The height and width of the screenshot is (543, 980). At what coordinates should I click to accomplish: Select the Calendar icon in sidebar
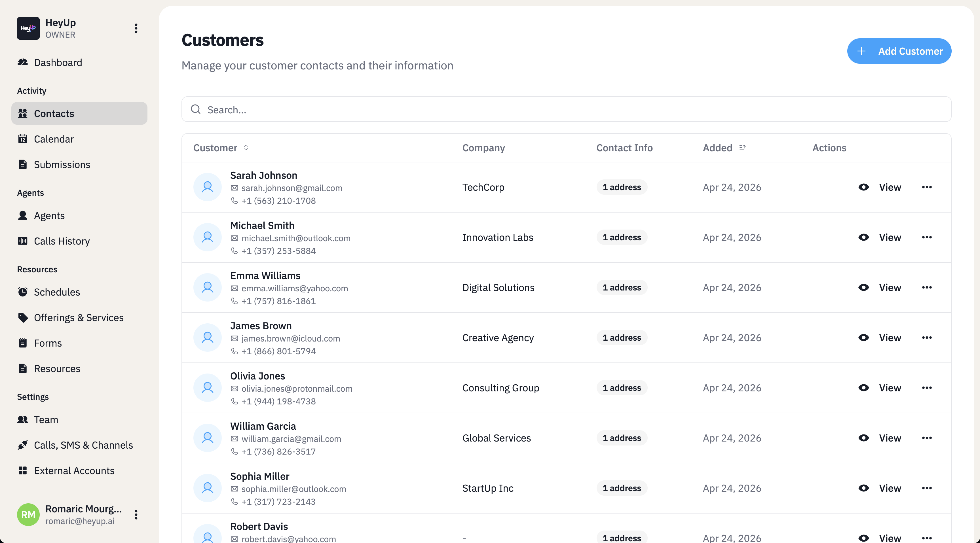click(x=23, y=139)
